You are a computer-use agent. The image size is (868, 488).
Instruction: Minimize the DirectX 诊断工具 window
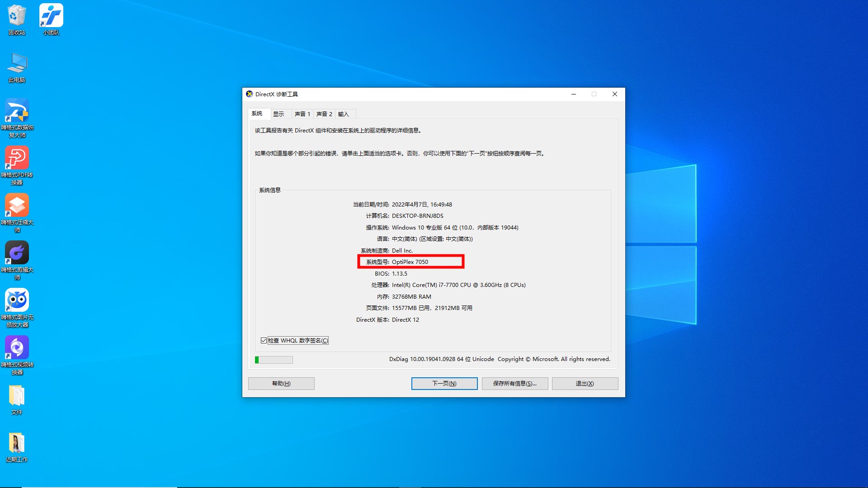[574, 94]
